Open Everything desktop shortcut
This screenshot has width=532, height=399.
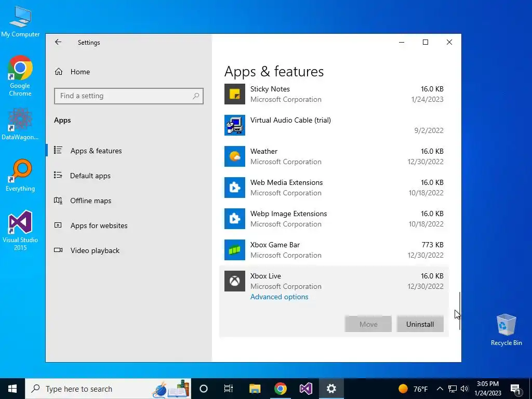pos(20,176)
